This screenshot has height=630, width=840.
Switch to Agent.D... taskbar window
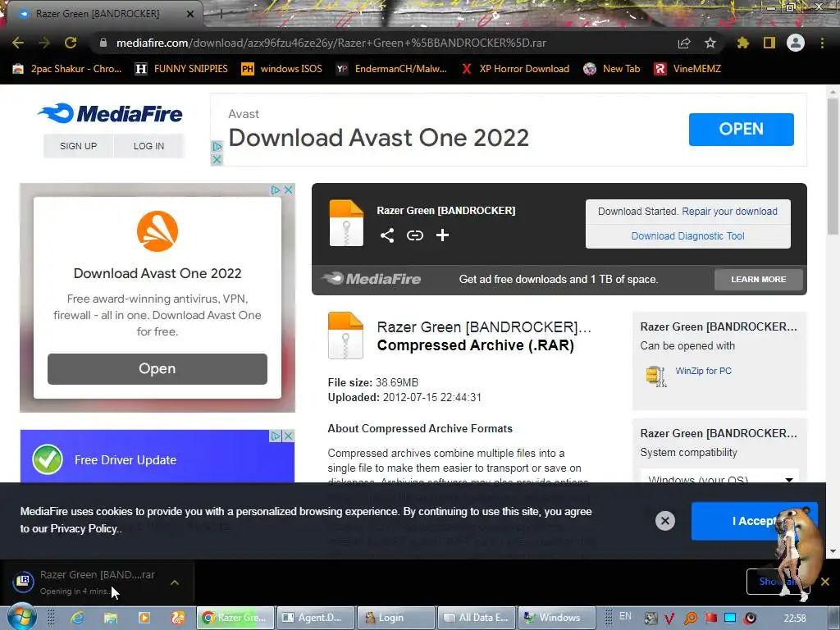tap(317, 618)
